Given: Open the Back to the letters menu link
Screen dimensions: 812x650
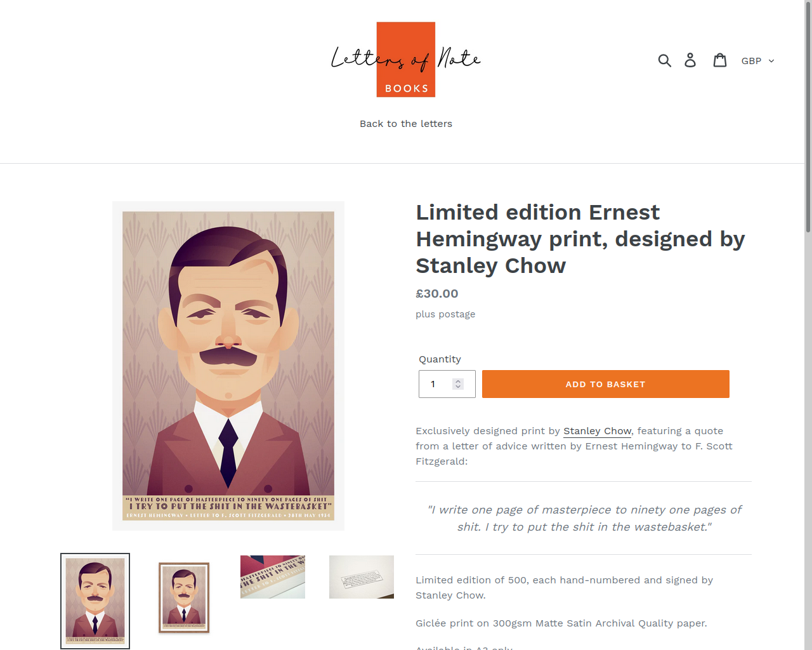Looking at the screenshot, I should [406, 124].
